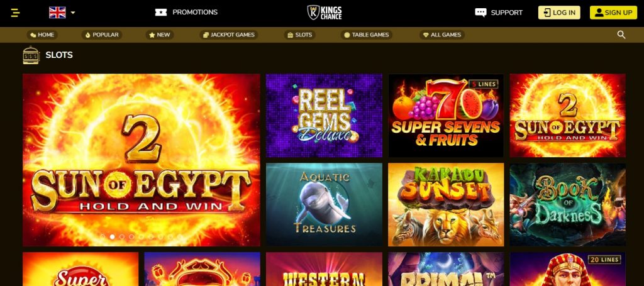Click the Log In button

(x=559, y=13)
